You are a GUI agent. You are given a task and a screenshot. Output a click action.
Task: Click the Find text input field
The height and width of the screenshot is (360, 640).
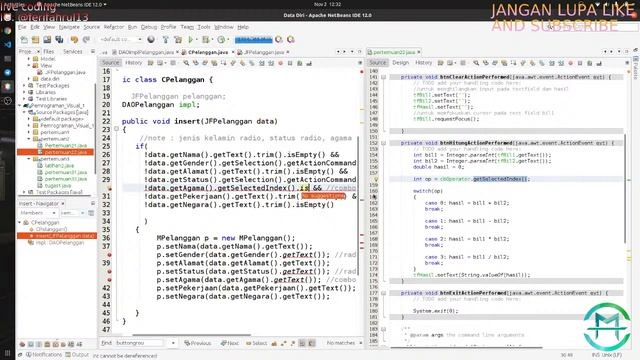(141, 343)
